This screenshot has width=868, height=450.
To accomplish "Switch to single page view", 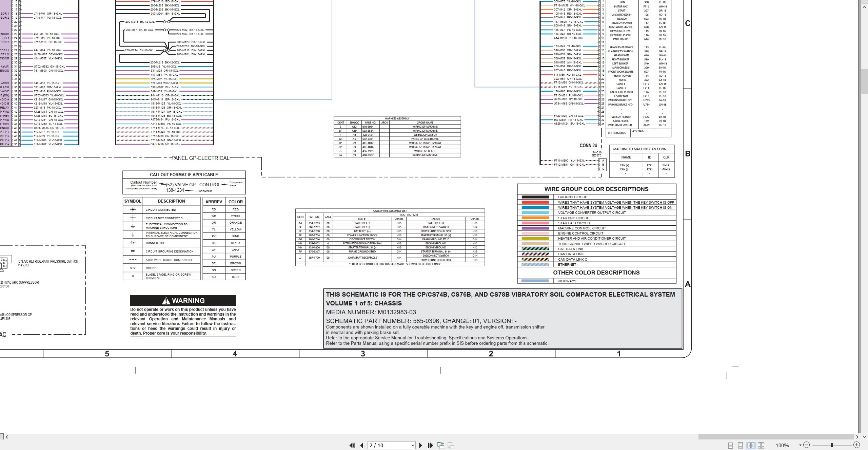I will pos(731,445).
